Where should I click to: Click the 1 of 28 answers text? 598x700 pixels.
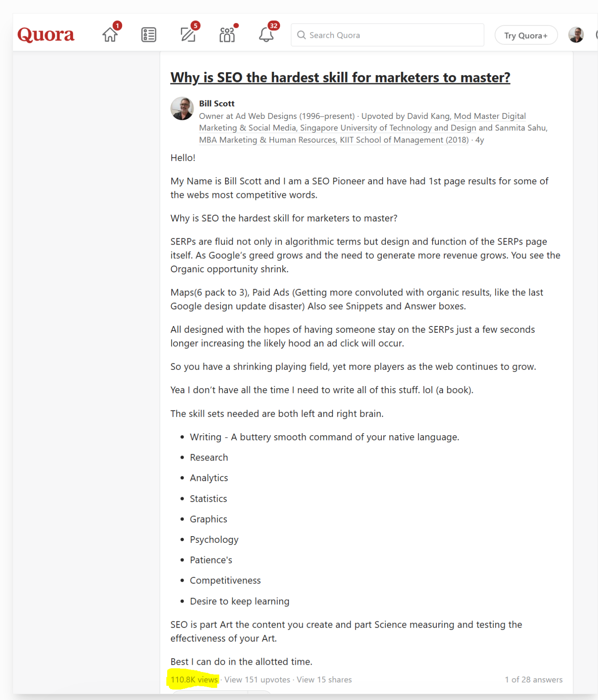(533, 679)
